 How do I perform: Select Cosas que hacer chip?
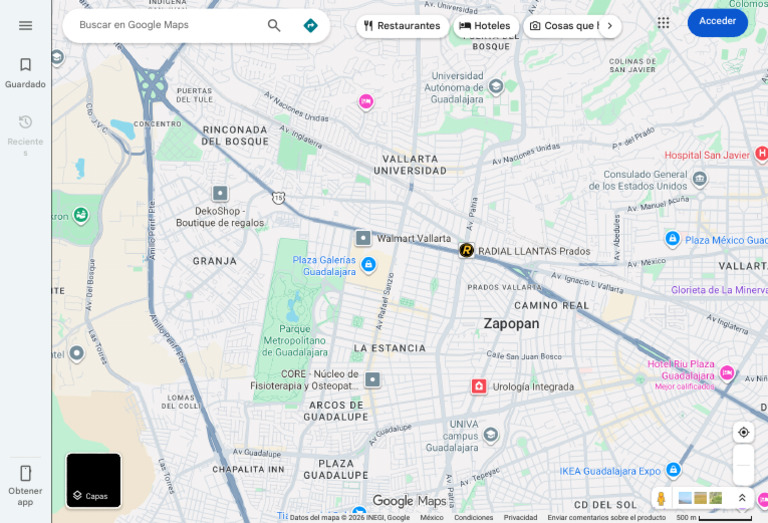tap(564, 26)
